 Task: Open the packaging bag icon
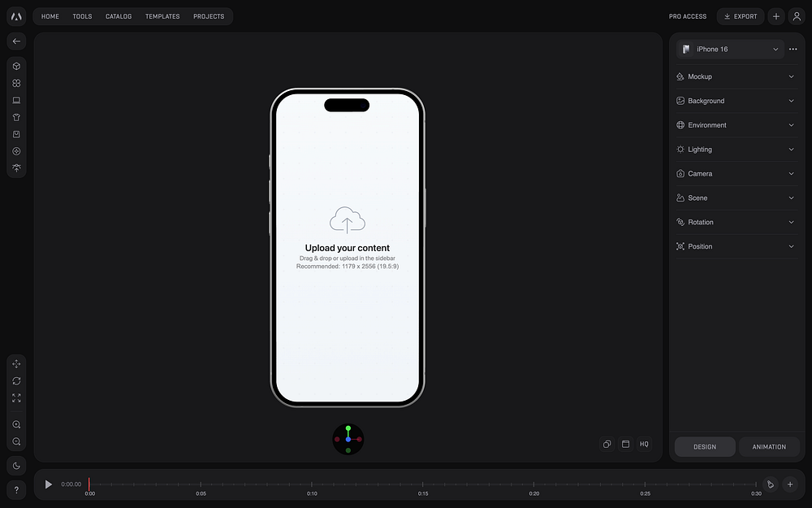(16, 134)
